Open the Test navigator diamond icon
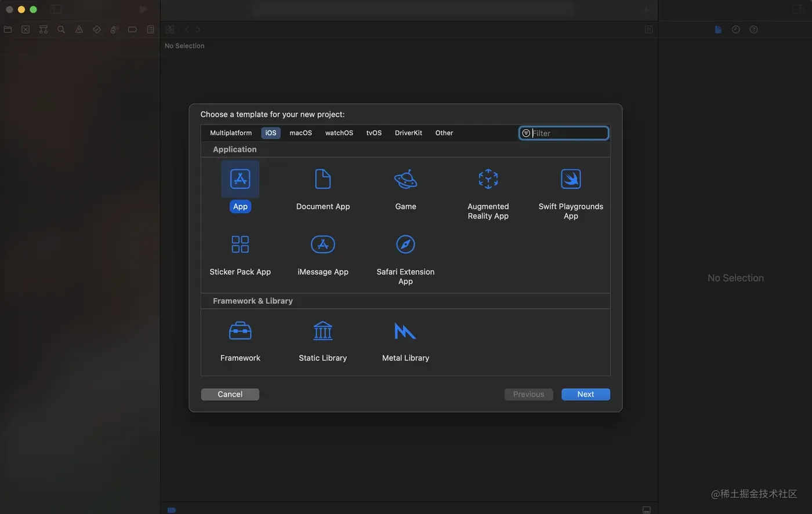This screenshot has width=812, height=514. pyautogui.click(x=97, y=30)
